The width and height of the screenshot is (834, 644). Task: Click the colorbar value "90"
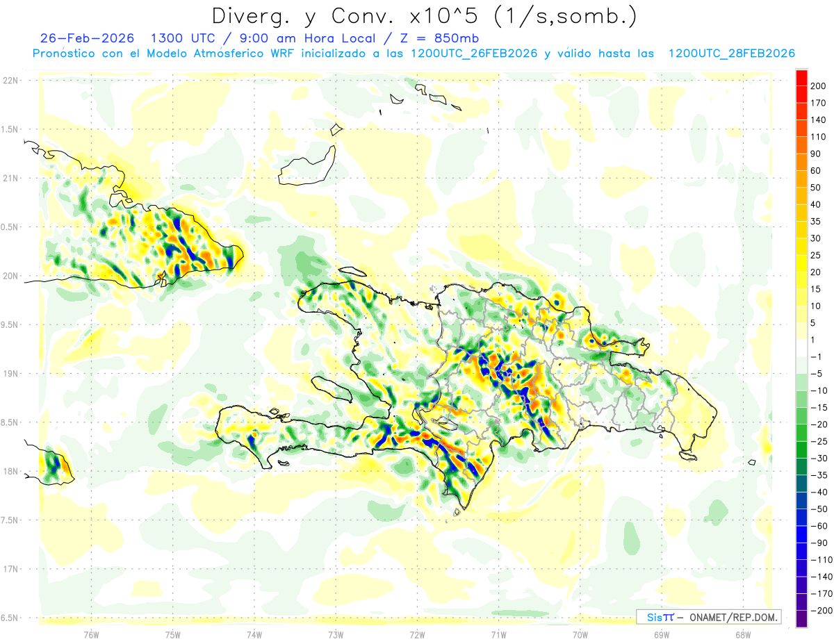click(x=816, y=154)
